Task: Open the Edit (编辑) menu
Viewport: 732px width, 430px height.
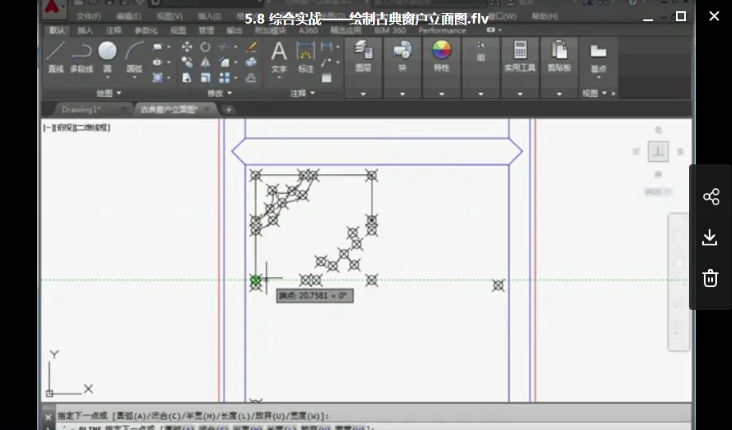Action: [x=128, y=16]
